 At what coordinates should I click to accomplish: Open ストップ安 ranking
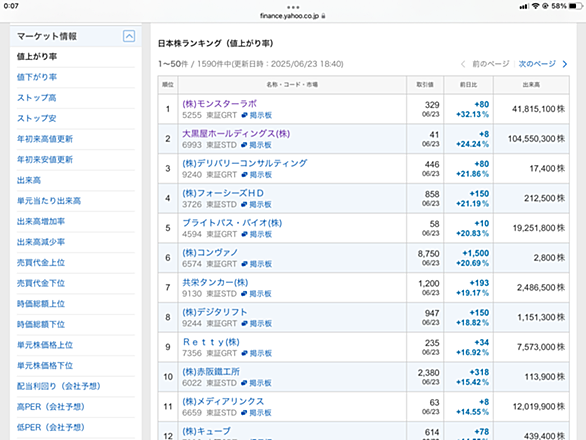tap(37, 118)
